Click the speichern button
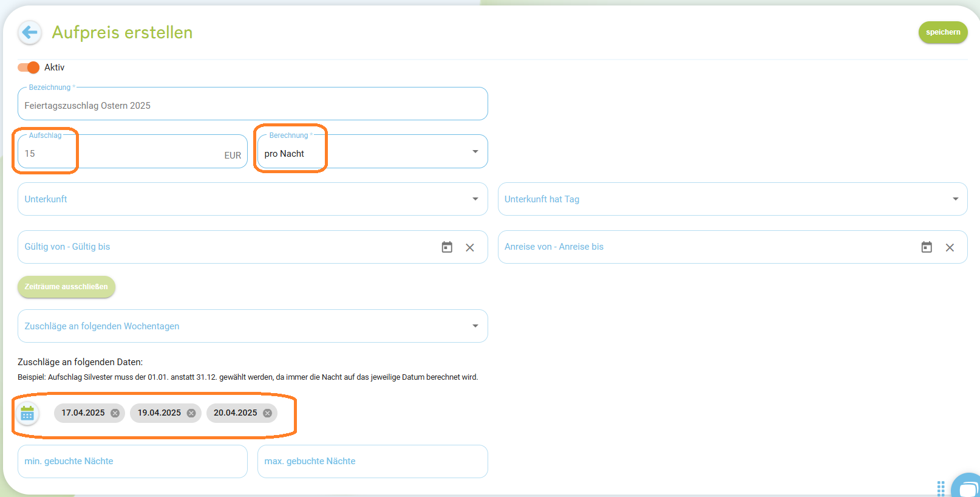Image resolution: width=980 pixels, height=497 pixels. 943,32
